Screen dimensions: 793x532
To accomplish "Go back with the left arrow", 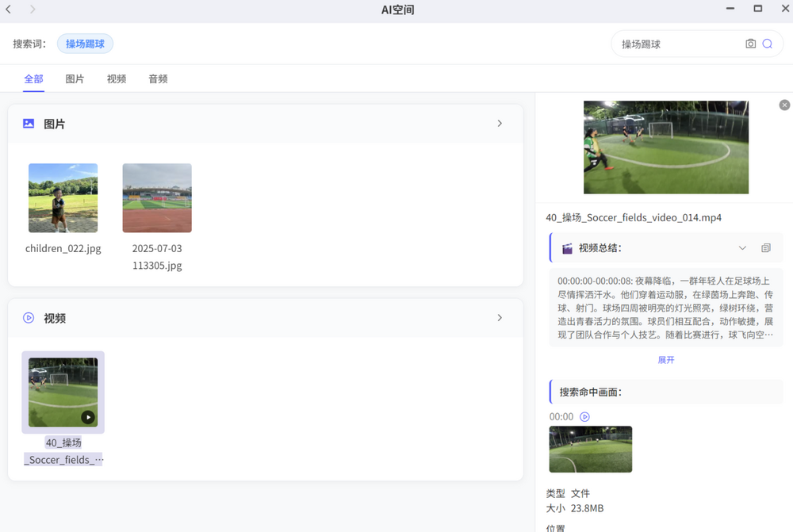I will click(x=9, y=10).
